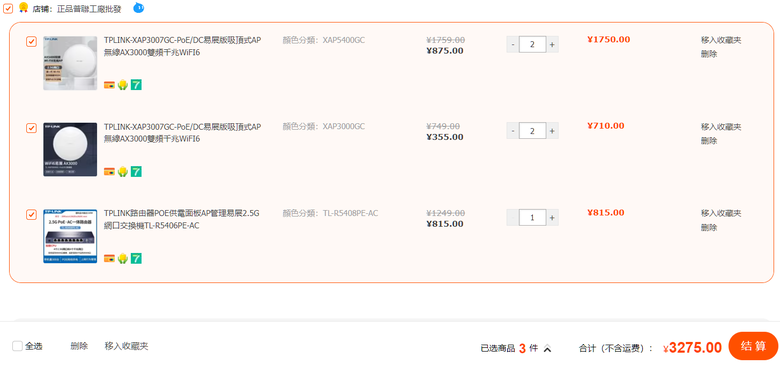The image size is (780, 365).
Task: Click the yellow tulip icon under the TL-R5408PE-AC item
Action: click(x=123, y=259)
